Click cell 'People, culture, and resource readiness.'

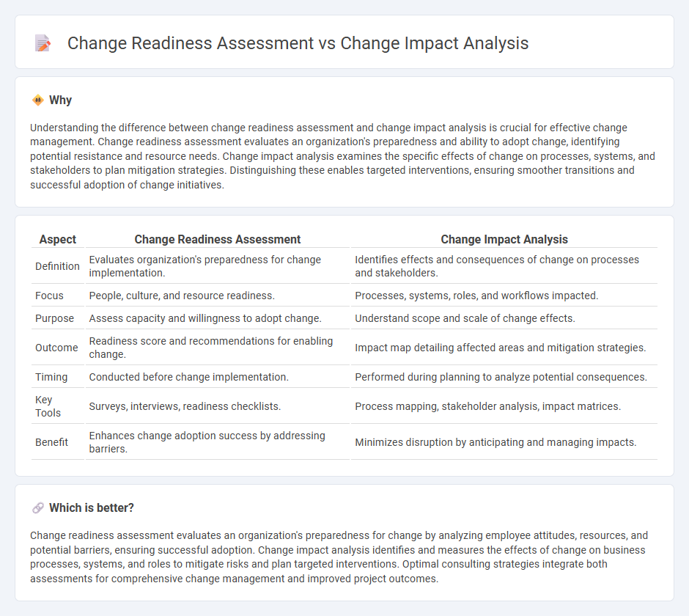(x=218, y=296)
